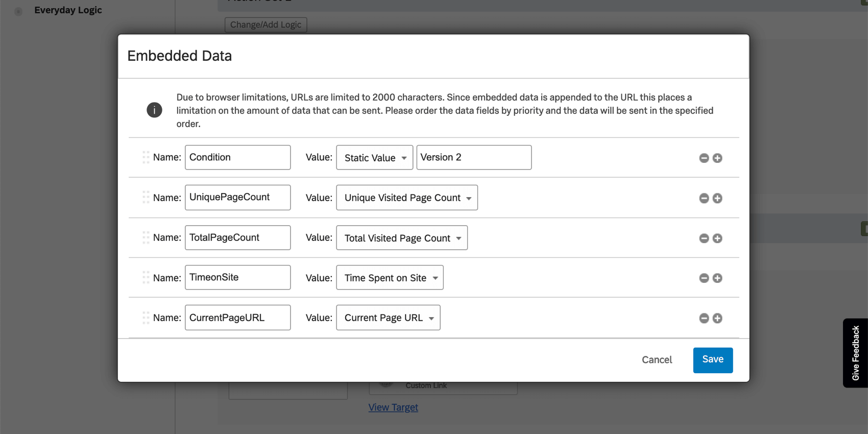Remove the UniquePageCount row
Viewport: 868px width, 434px height.
point(704,198)
